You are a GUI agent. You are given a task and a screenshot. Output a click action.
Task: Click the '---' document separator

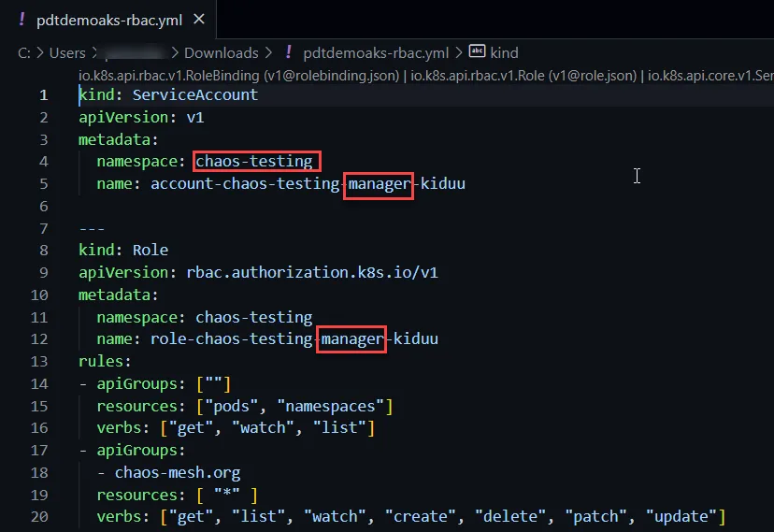pos(92,228)
